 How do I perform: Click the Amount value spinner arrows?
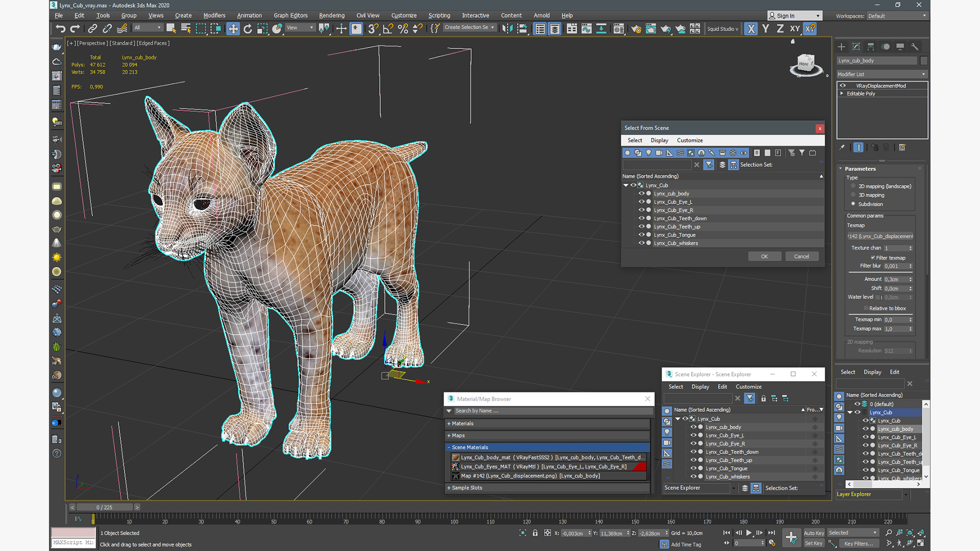pyautogui.click(x=911, y=279)
